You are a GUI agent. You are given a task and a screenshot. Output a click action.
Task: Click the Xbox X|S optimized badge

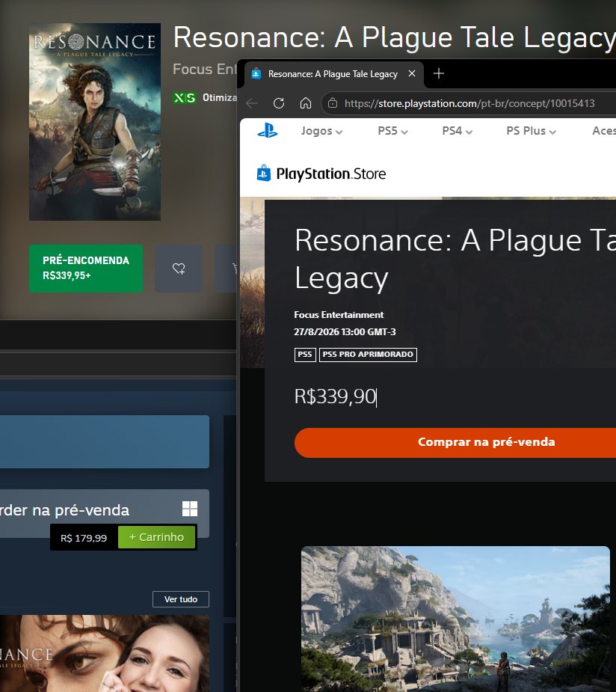point(185,97)
